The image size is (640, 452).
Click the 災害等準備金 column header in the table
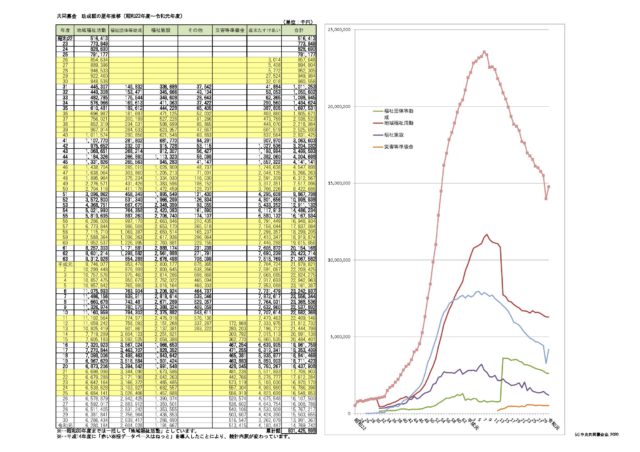[229, 30]
